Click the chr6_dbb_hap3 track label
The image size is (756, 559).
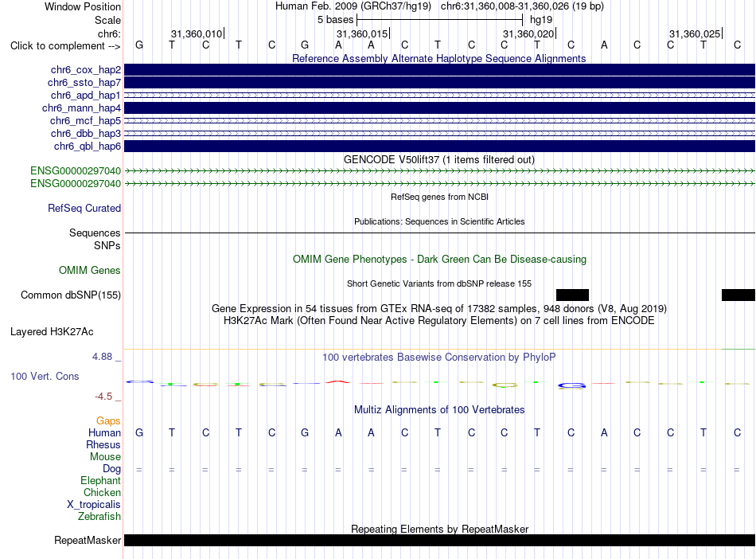[x=86, y=133]
